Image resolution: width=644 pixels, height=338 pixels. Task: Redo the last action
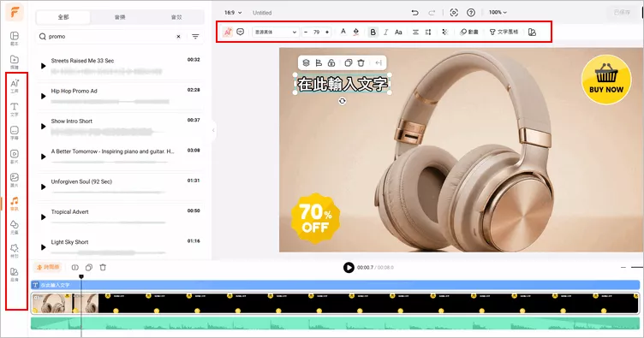pos(432,13)
